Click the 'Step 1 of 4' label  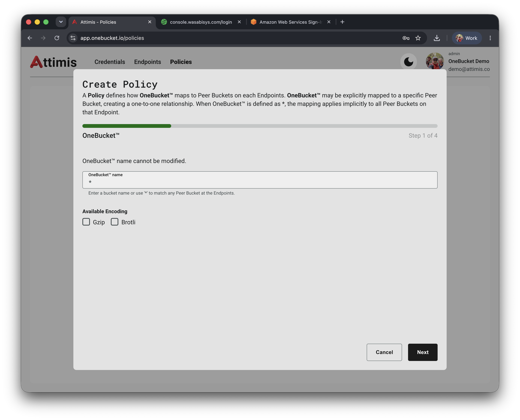[x=423, y=136]
